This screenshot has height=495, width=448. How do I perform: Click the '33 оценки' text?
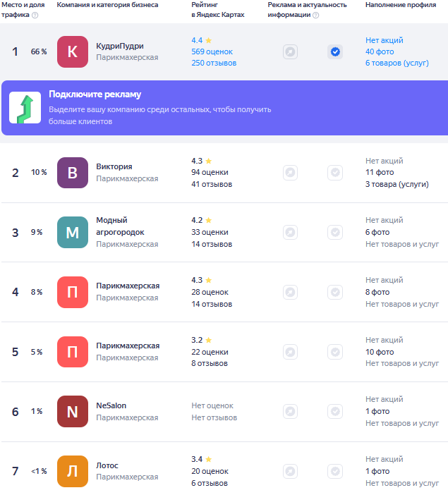tap(210, 233)
